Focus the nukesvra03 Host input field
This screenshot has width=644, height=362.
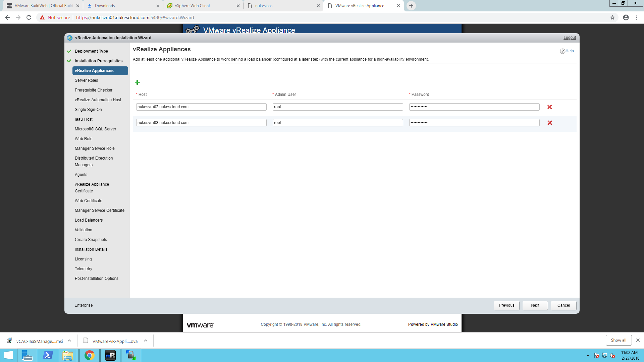201,123
